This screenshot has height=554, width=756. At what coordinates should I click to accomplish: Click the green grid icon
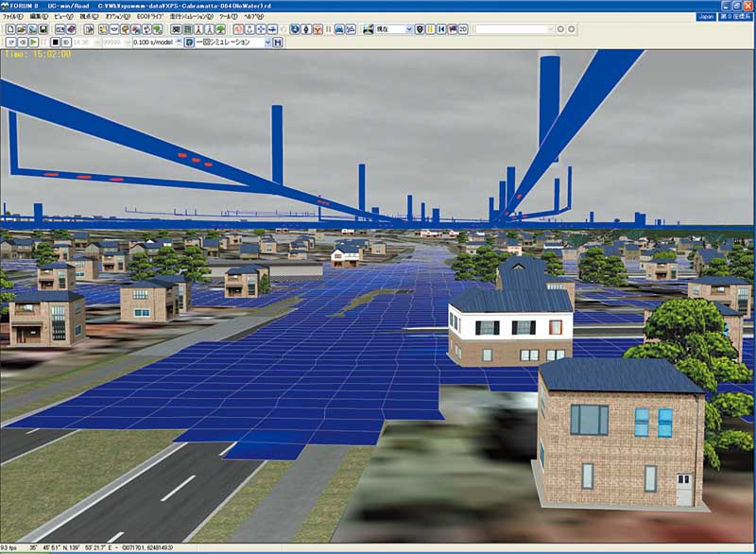187,29
